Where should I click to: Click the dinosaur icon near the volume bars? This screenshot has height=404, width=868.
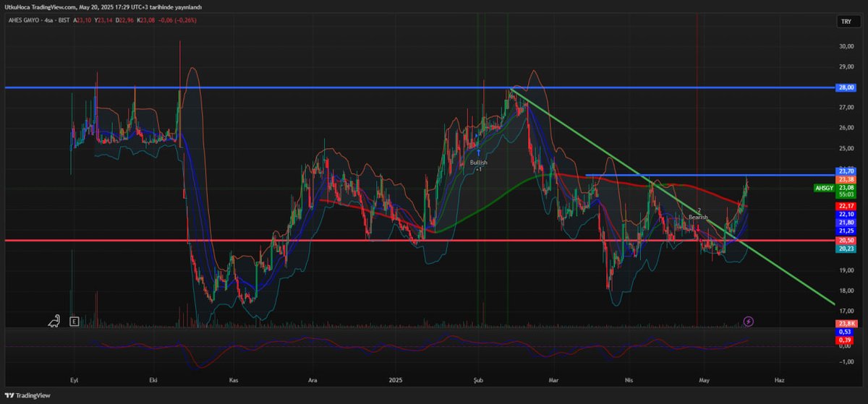click(54, 321)
